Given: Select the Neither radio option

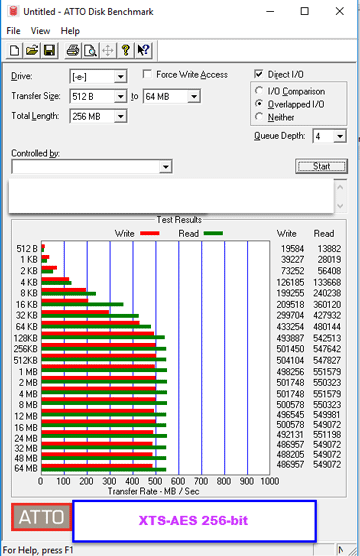Looking at the screenshot, I should 259,117.
